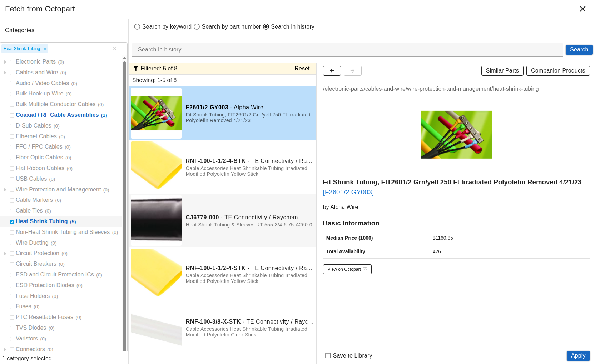The image size is (595, 364).
Task: Close the Fetch from Octopart dialog
Action: click(582, 9)
